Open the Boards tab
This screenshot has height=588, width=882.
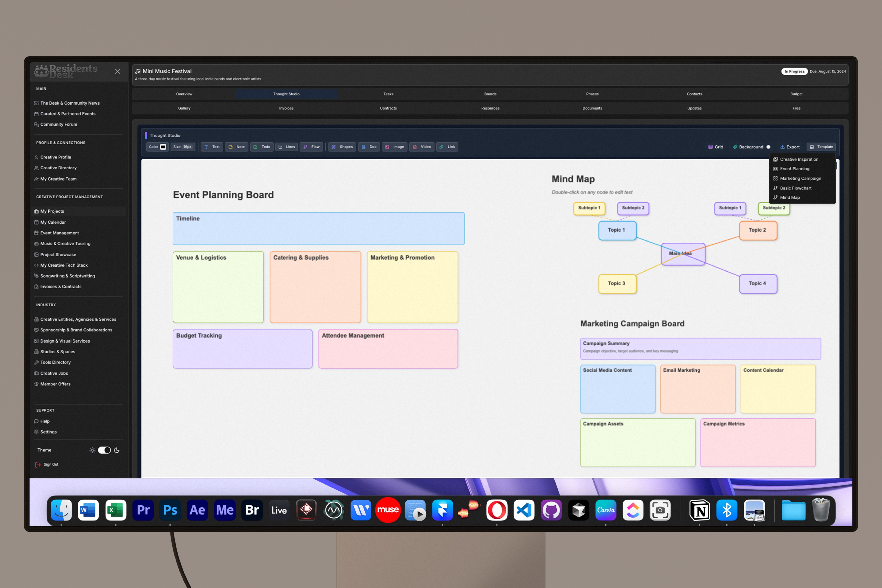[490, 94]
